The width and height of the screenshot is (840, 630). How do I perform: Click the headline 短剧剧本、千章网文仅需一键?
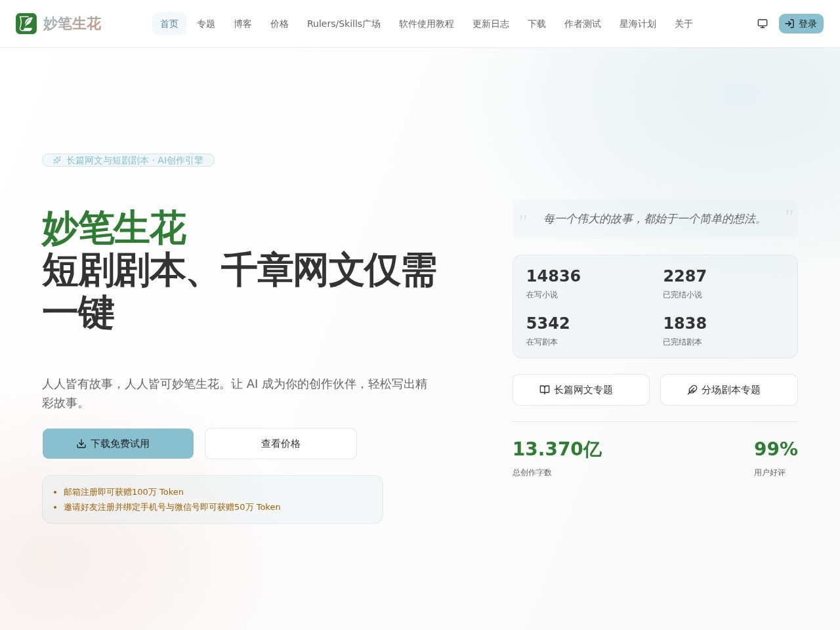click(240, 291)
